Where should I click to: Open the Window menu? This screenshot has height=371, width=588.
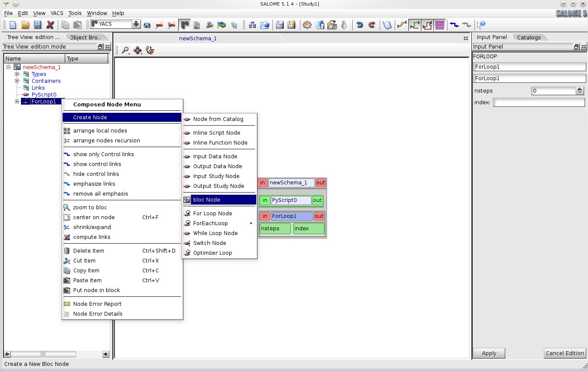tap(97, 13)
